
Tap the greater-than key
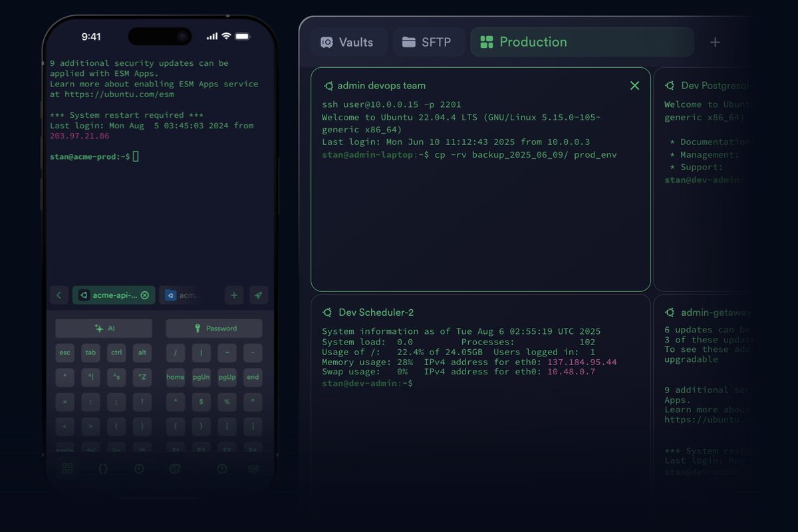[x=90, y=426]
